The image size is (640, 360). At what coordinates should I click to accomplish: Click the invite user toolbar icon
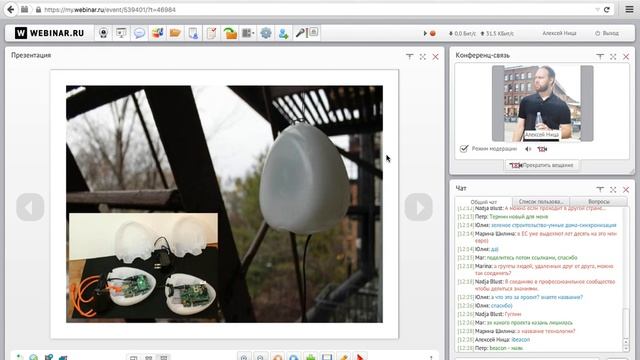(283, 33)
